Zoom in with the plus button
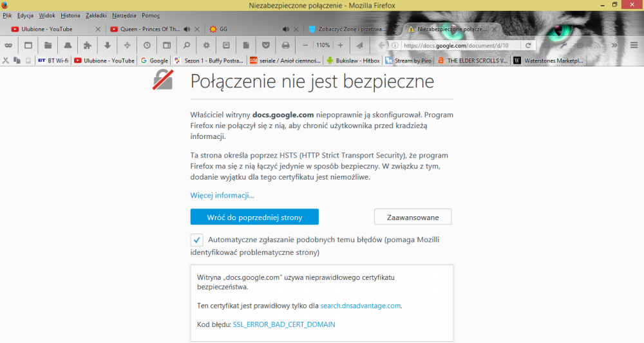This screenshot has height=343, width=644. 340,46
